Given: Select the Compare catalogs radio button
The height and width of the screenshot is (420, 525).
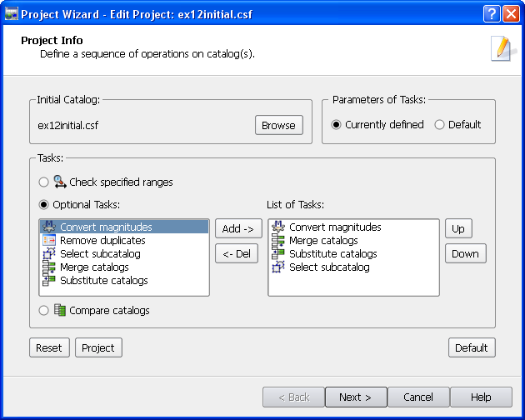Looking at the screenshot, I should 43,311.
